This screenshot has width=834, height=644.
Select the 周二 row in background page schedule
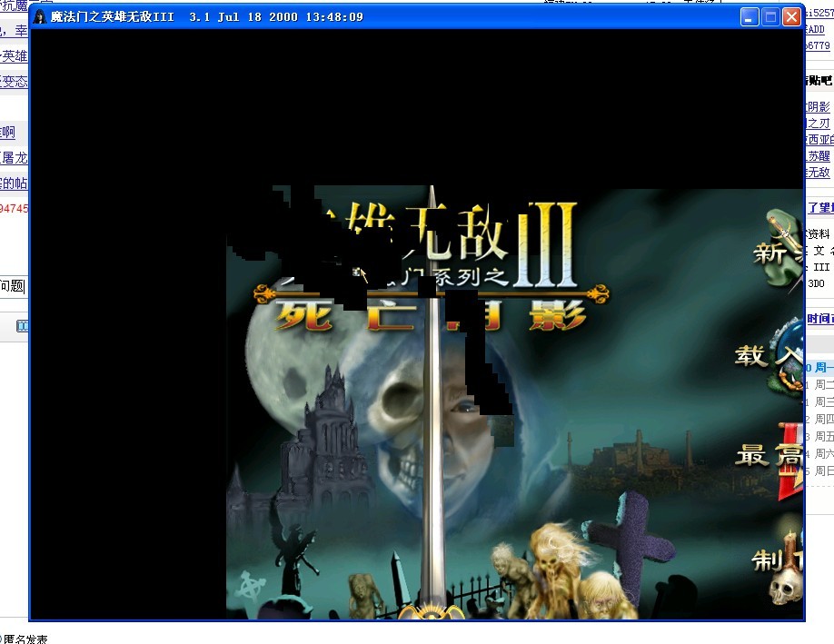coord(819,384)
